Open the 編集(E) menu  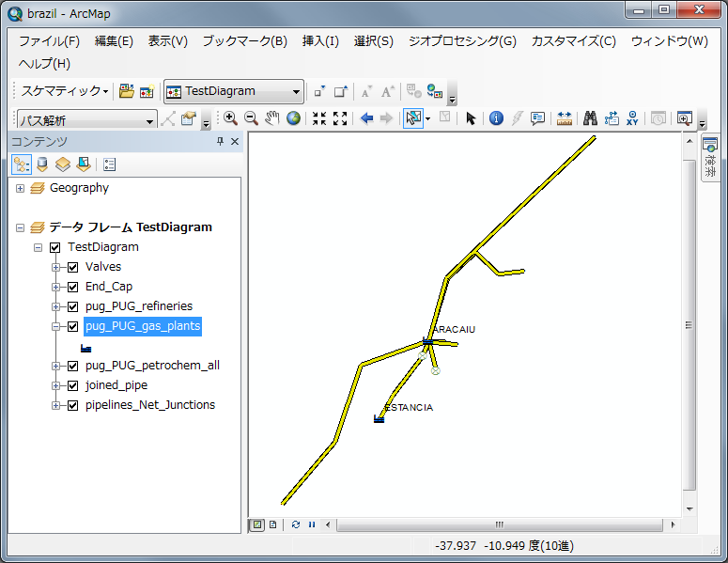coord(114,41)
